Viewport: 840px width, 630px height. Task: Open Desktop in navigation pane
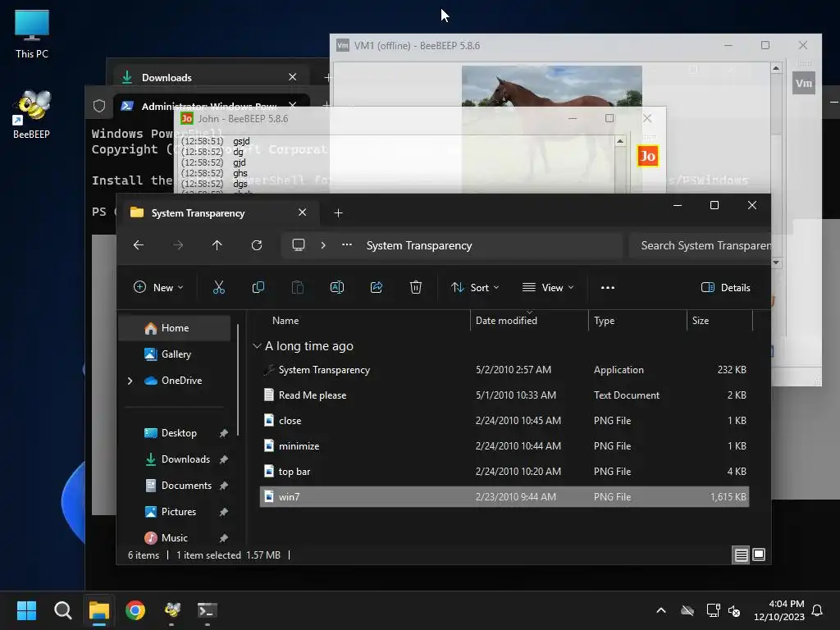click(x=175, y=433)
